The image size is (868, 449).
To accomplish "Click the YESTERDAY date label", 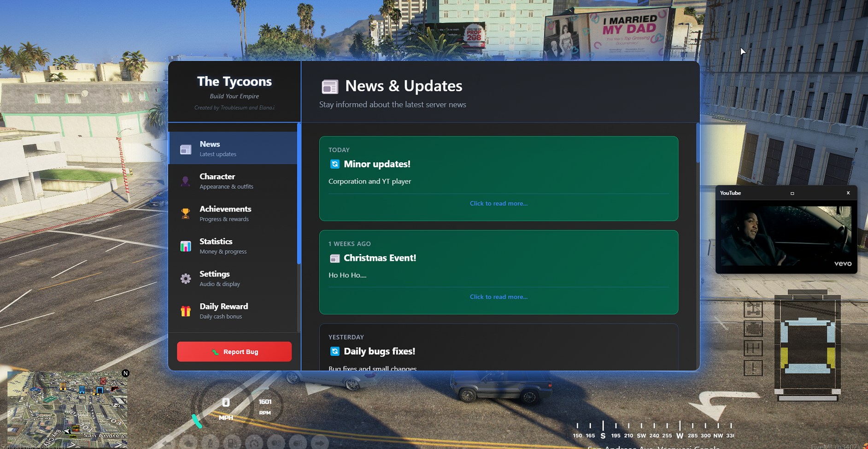I will pos(346,337).
